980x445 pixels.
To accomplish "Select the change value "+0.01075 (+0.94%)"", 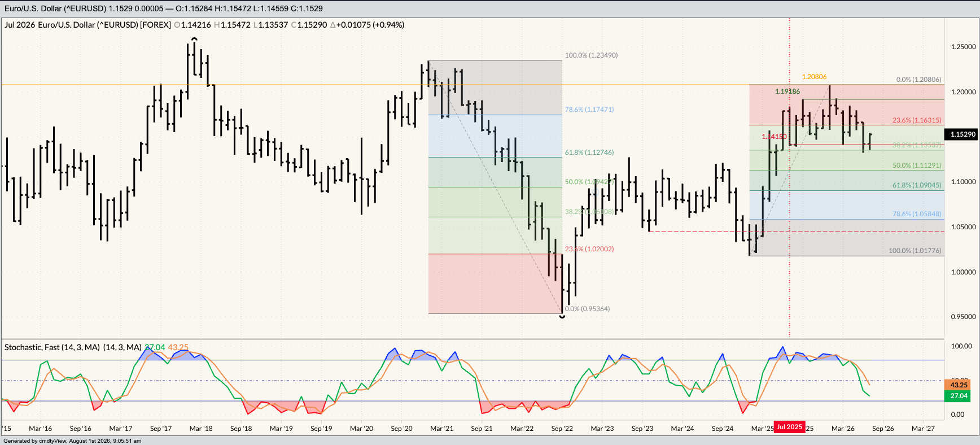I will coord(370,25).
